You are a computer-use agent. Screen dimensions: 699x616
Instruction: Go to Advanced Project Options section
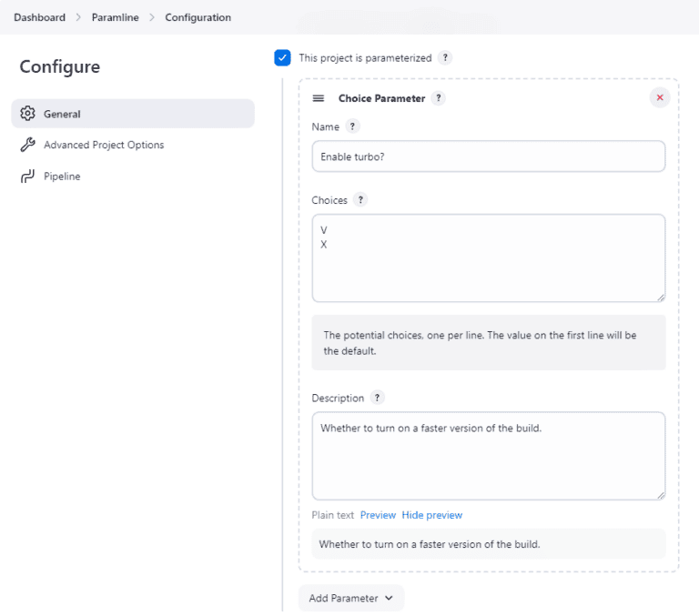pos(104,145)
